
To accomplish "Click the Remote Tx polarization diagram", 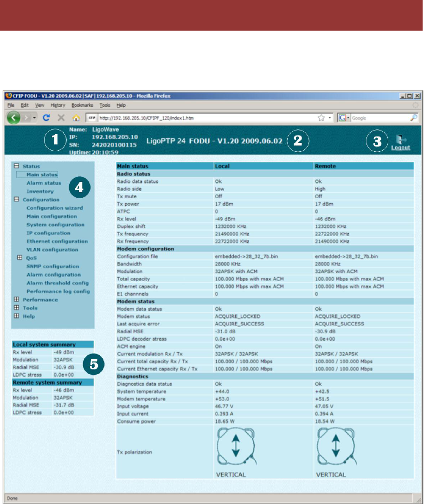I will [336, 446].
